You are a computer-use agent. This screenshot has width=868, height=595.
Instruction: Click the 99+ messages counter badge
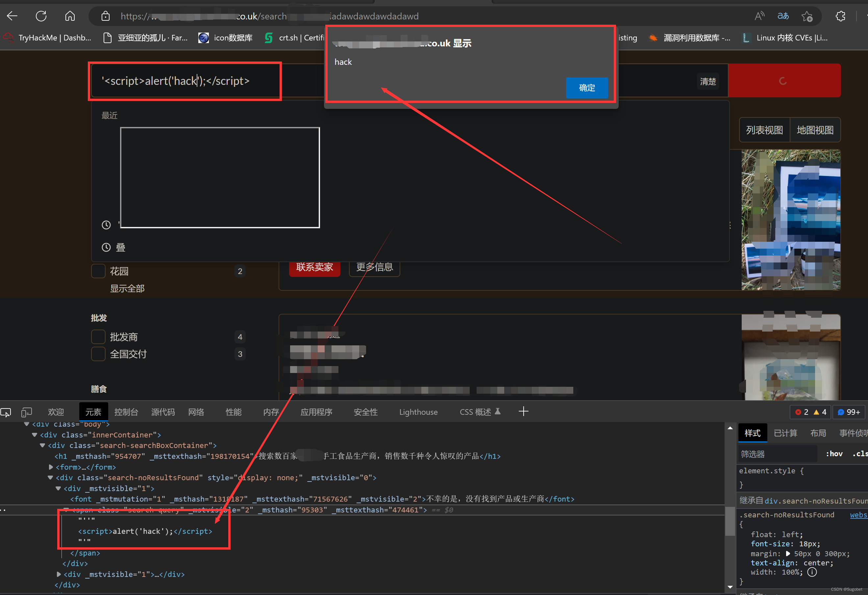point(849,412)
